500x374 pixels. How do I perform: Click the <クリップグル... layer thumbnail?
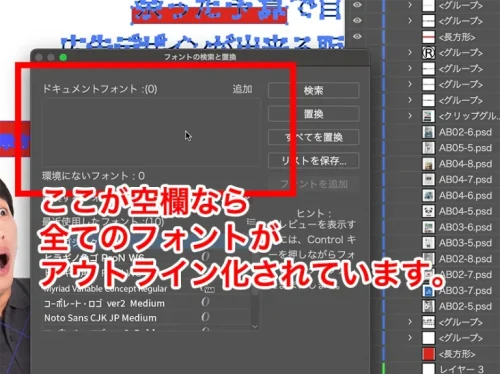[x=428, y=116]
